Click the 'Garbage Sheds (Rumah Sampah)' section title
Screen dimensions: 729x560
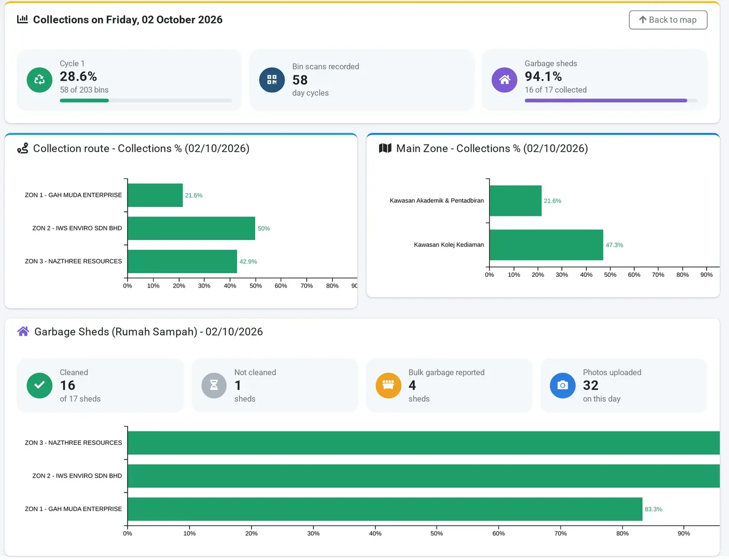point(148,332)
